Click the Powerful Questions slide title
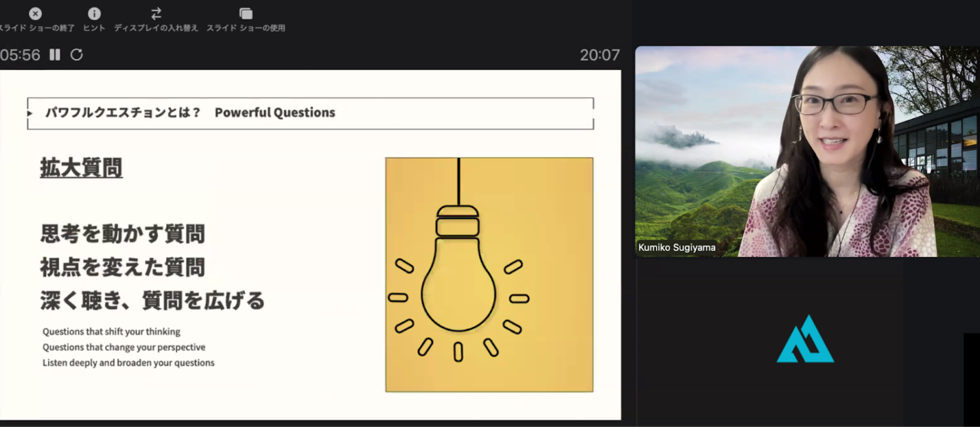 [274, 112]
